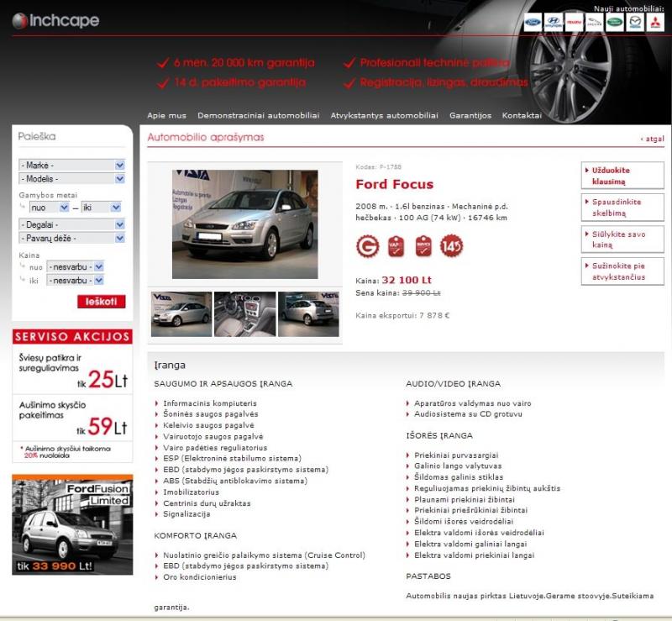Click the "Kodas: P-1788" code text
Screen dimensions: 672x621
pyautogui.click(x=379, y=167)
